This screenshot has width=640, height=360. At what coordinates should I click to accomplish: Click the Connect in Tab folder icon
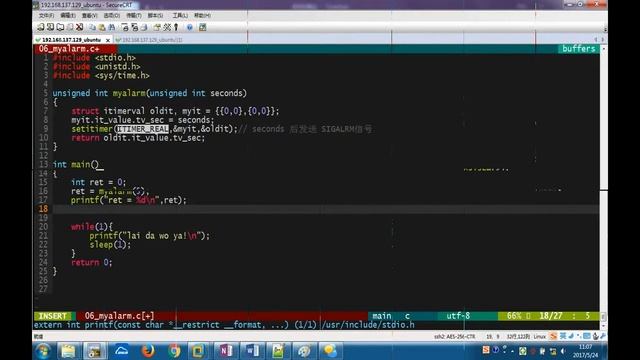(60, 27)
